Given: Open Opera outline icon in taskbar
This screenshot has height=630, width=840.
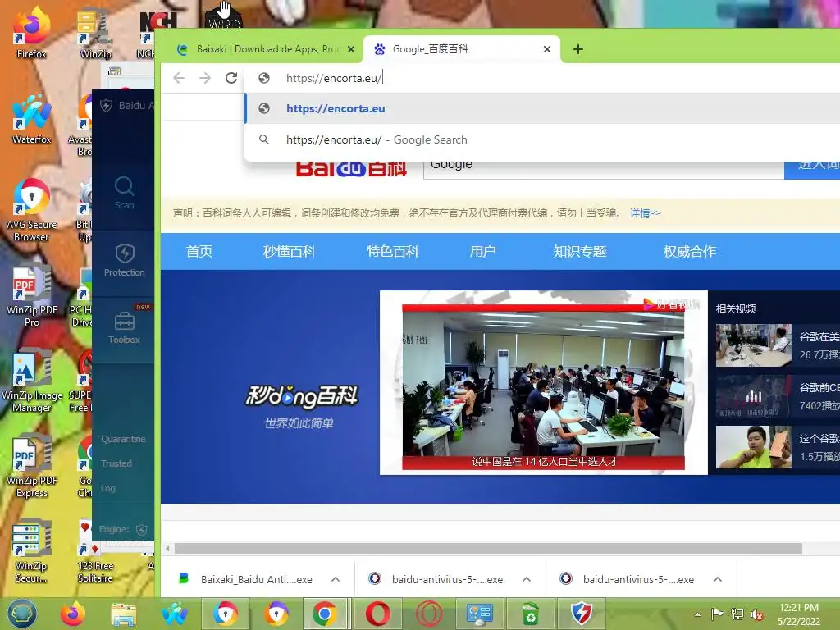Looking at the screenshot, I should [x=428, y=614].
